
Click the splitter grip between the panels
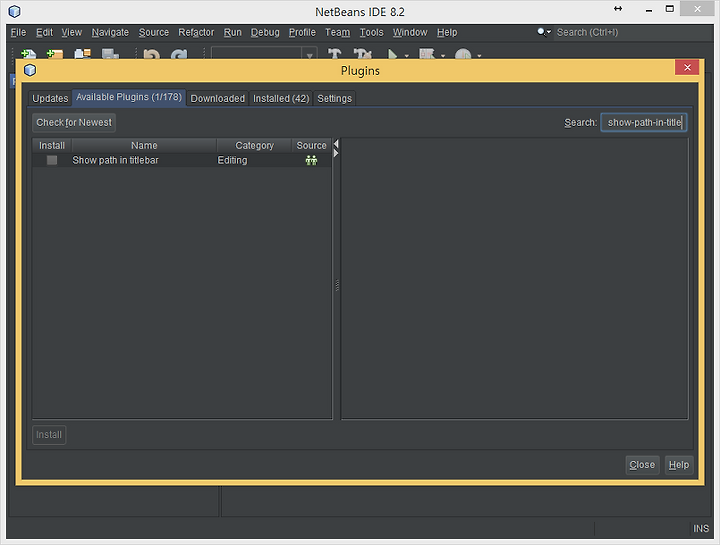[337, 286]
